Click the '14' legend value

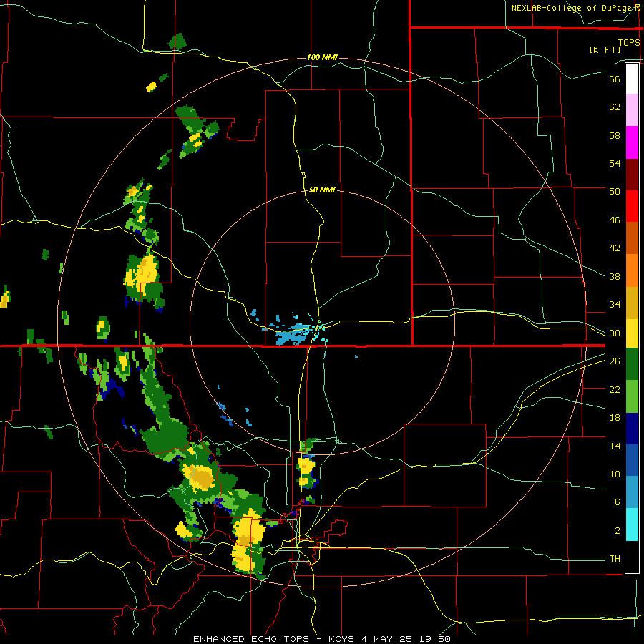[615, 446]
